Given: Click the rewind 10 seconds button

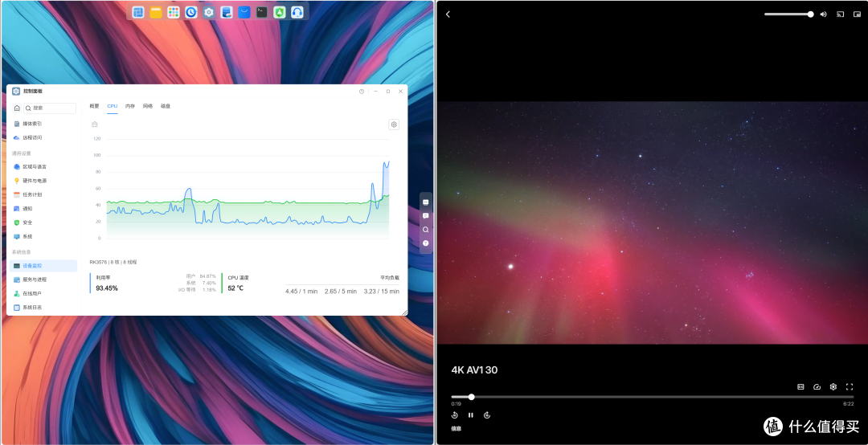Looking at the screenshot, I should (454, 415).
